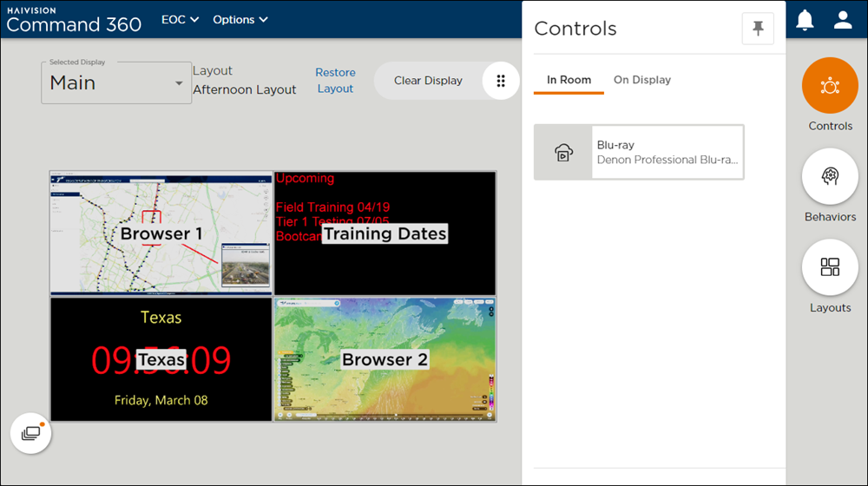
Task: Click the Clear Display button
Action: [x=428, y=81]
